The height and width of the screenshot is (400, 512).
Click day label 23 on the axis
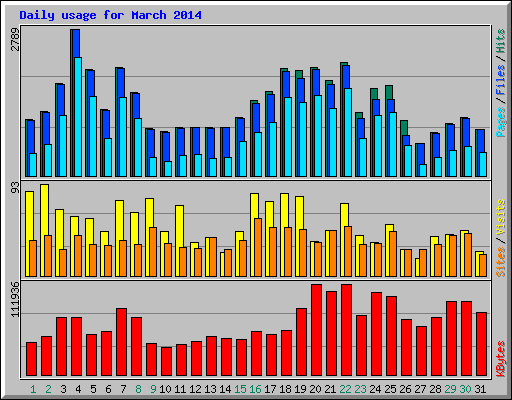tap(360, 389)
